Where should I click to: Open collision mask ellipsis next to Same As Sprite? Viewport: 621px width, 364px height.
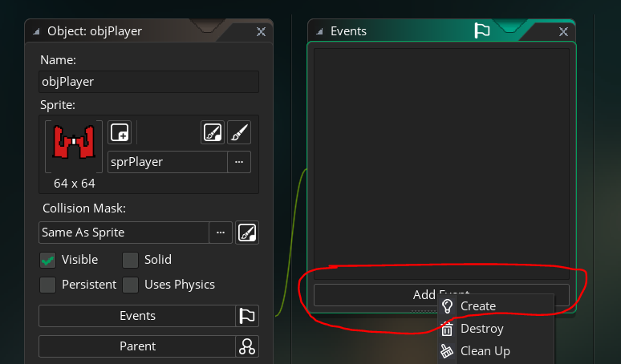coord(221,233)
